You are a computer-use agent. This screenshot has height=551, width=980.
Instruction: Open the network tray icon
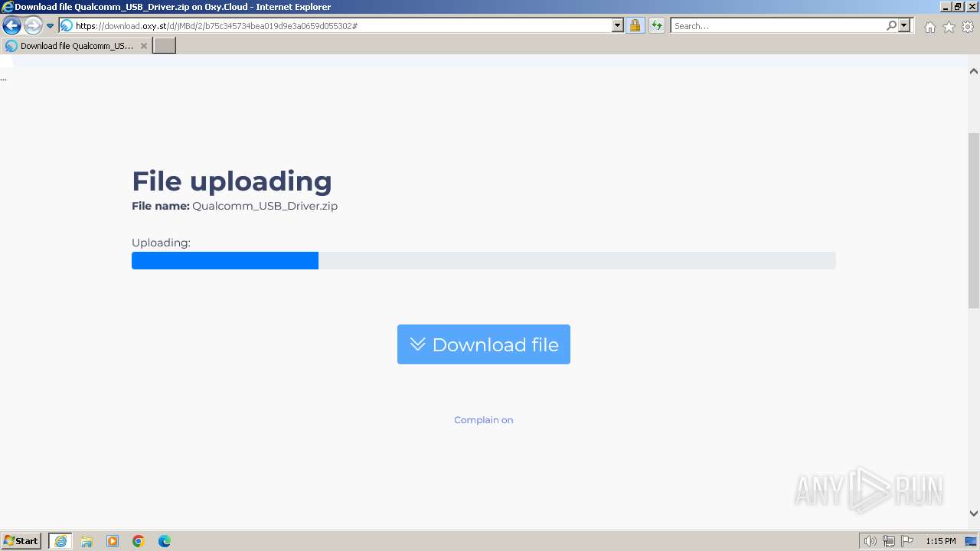[x=889, y=541]
